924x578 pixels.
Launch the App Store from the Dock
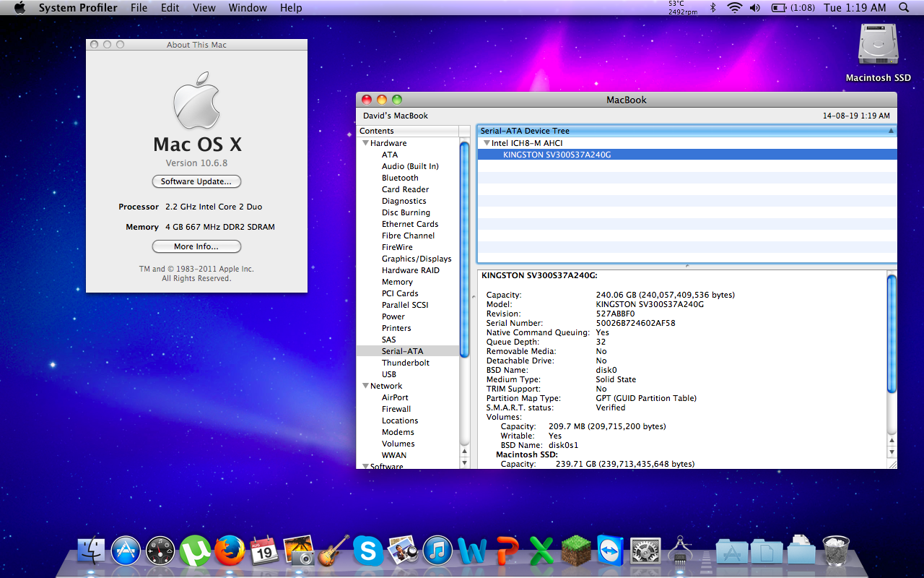tap(126, 551)
